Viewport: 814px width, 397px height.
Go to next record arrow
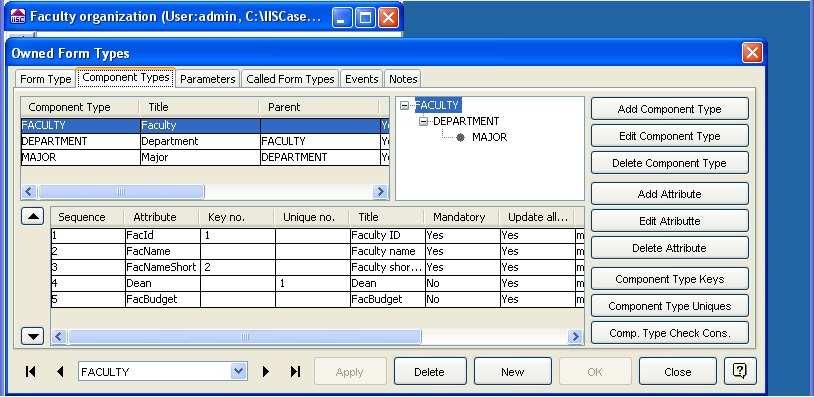[266, 372]
